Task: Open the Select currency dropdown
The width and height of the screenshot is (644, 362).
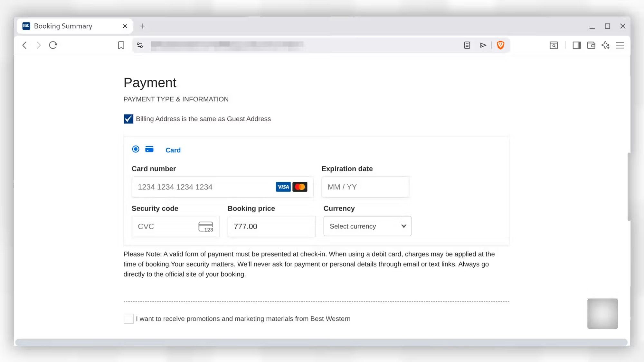Action: [x=367, y=226]
